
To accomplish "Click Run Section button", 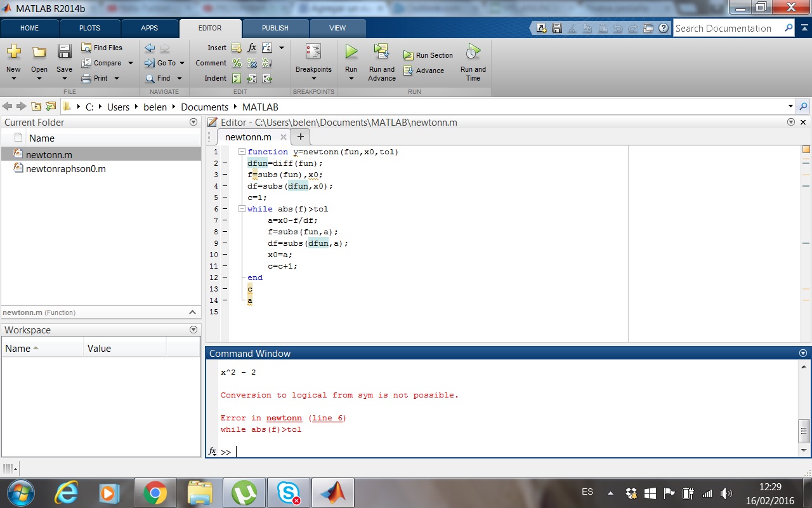I will pyautogui.click(x=428, y=55).
